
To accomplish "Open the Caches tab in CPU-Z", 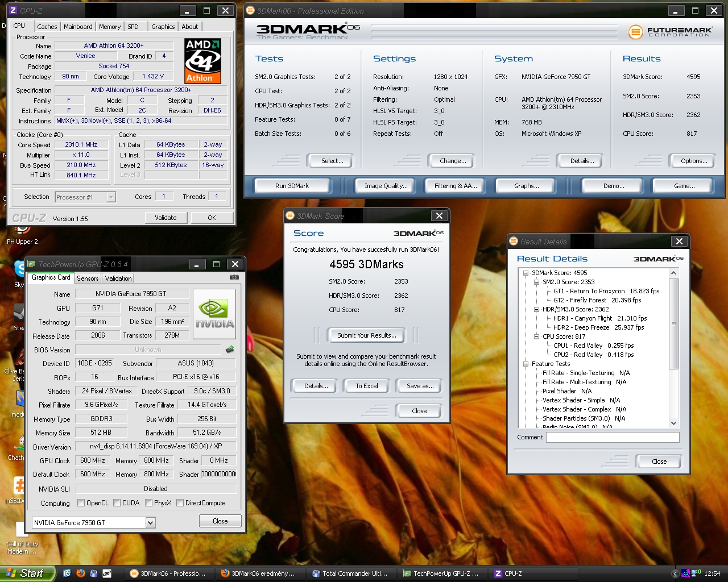I will (x=47, y=27).
